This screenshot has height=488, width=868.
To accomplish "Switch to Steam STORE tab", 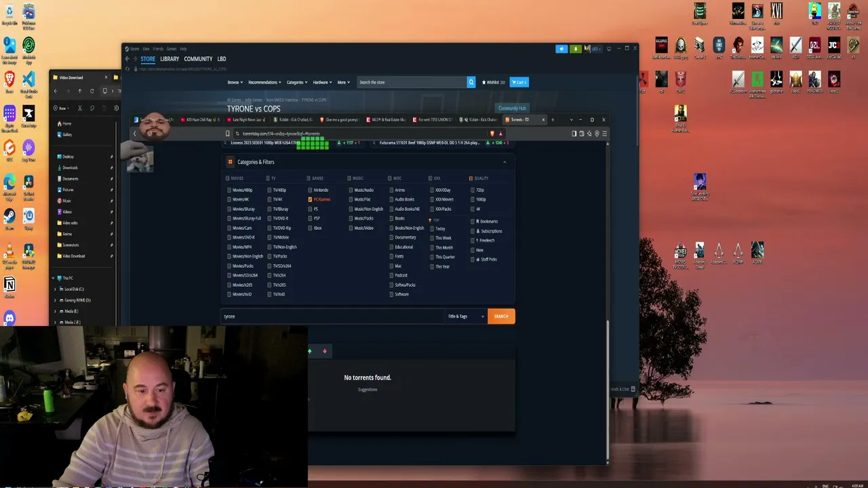I will pyautogui.click(x=148, y=59).
